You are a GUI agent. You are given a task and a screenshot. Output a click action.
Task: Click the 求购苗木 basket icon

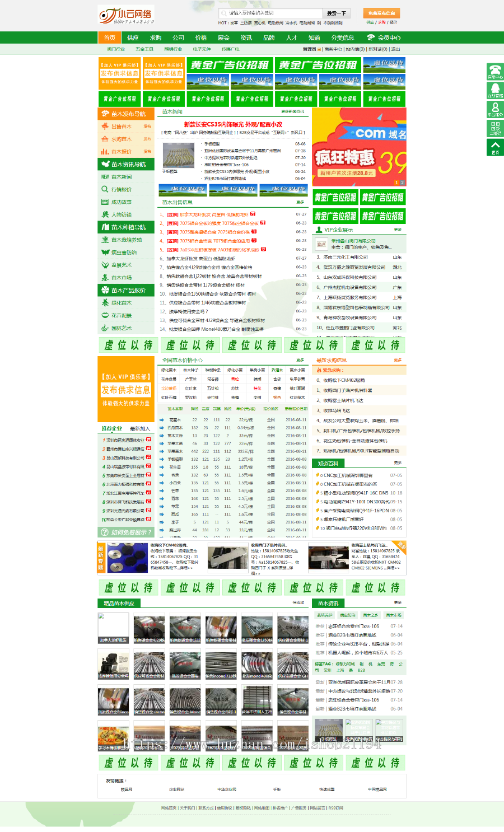105,139
